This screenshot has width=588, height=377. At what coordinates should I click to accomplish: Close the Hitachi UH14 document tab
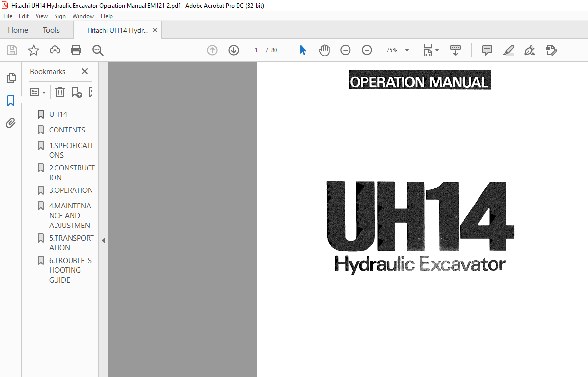point(155,30)
